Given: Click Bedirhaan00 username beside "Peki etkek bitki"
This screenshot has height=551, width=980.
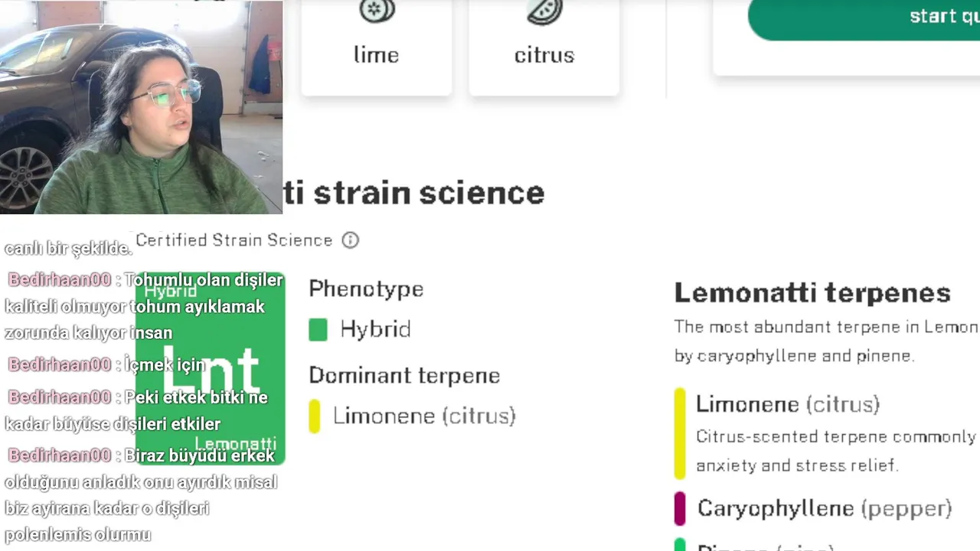Looking at the screenshot, I should tap(60, 398).
